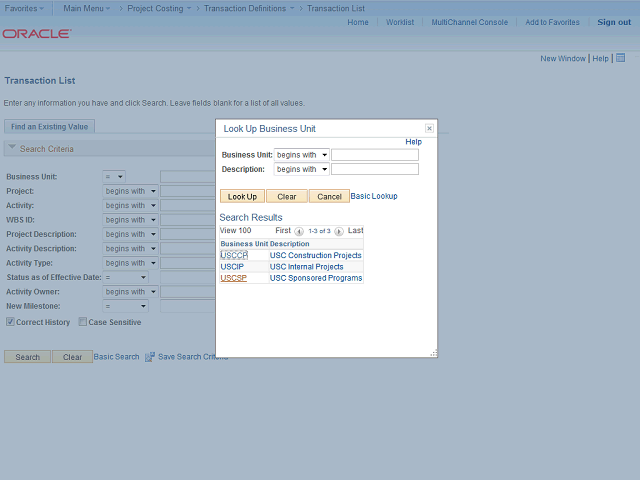
Task: Open Business Unit operator dropdown in lookup dialog
Action: tap(301, 155)
